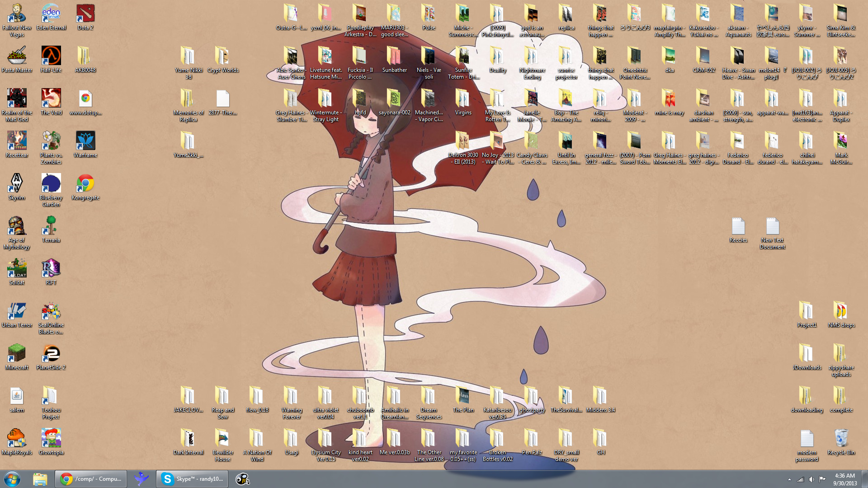Open the Recycle Bin
Screen dimensions: 868x488
(x=841, y=442)
